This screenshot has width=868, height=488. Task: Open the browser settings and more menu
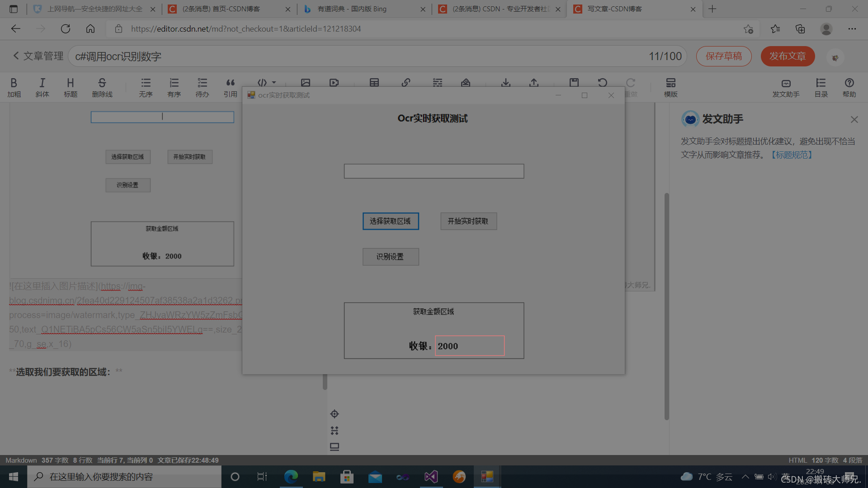pyautogui.click(x=852, y=29)
